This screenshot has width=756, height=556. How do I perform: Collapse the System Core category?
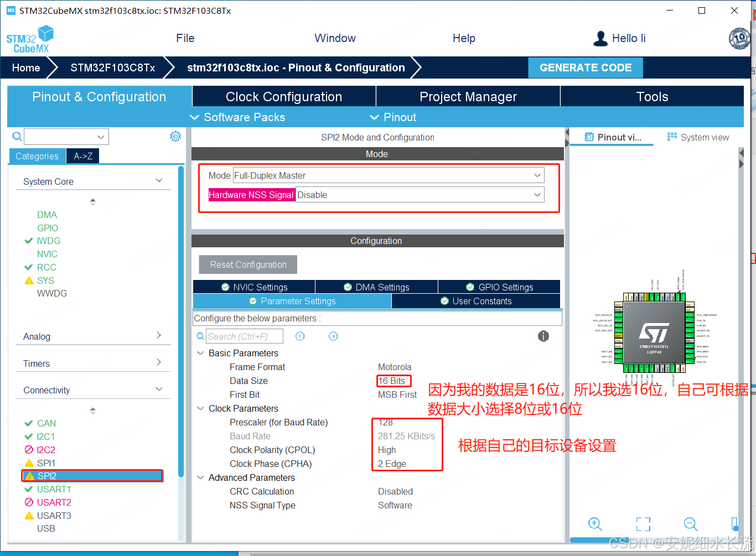(x=159, y=181)
